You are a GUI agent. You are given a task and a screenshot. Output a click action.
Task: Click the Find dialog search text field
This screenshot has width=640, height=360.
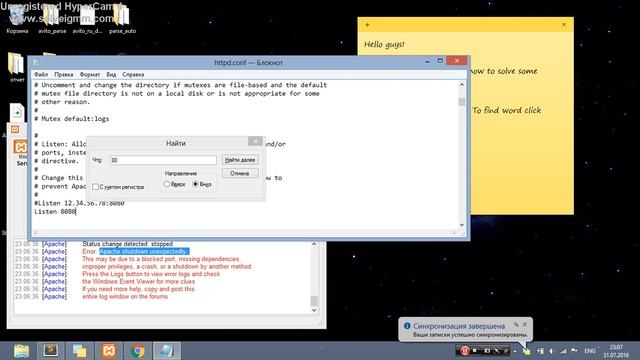163,160
